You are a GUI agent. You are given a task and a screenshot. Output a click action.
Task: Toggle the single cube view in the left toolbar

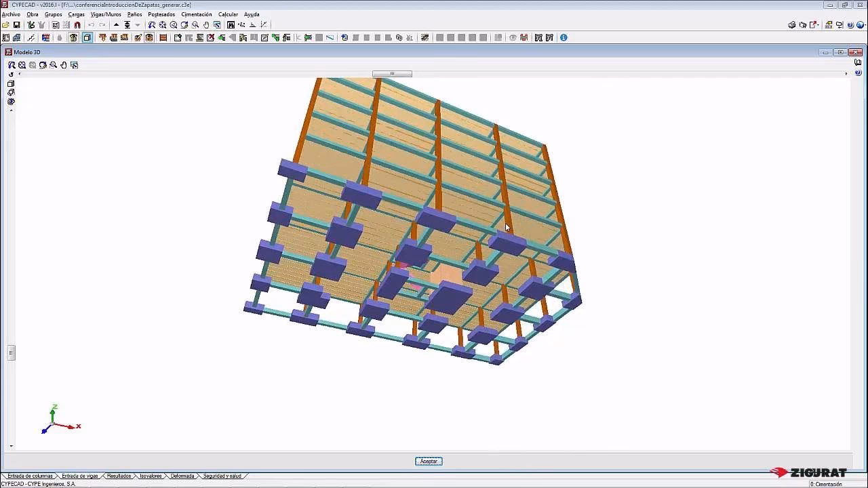point(11,84)
